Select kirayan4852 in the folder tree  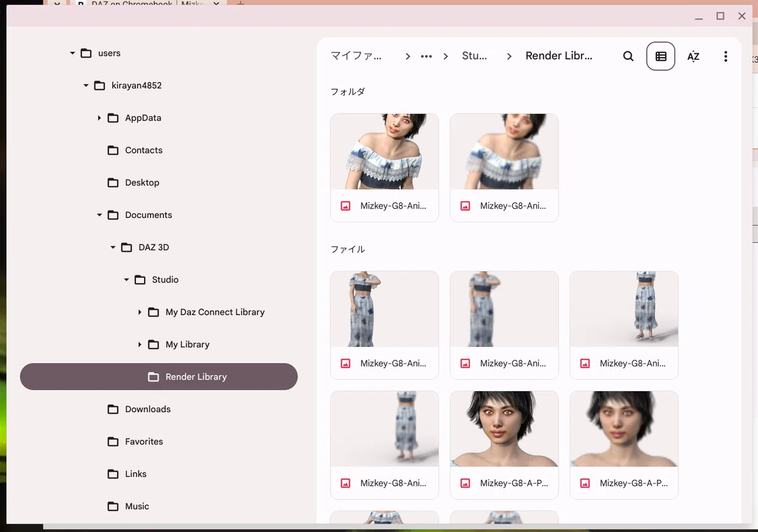point(159,85)
